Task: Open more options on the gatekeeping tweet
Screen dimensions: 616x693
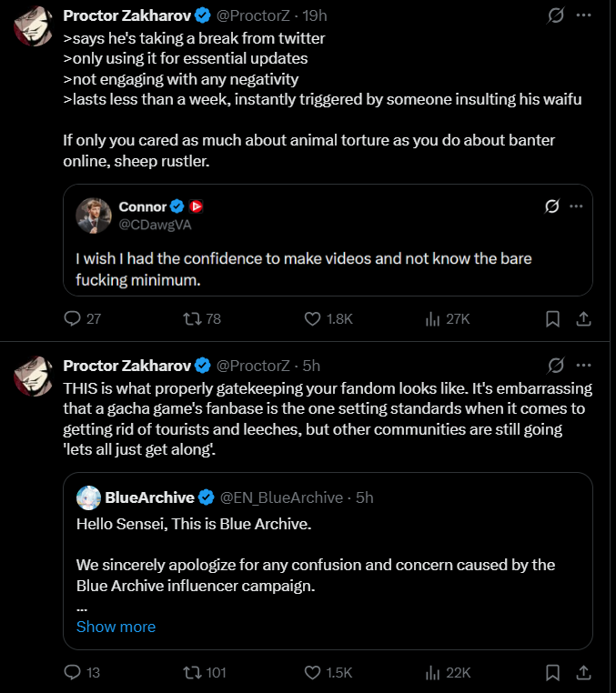Action: [584, 366]
